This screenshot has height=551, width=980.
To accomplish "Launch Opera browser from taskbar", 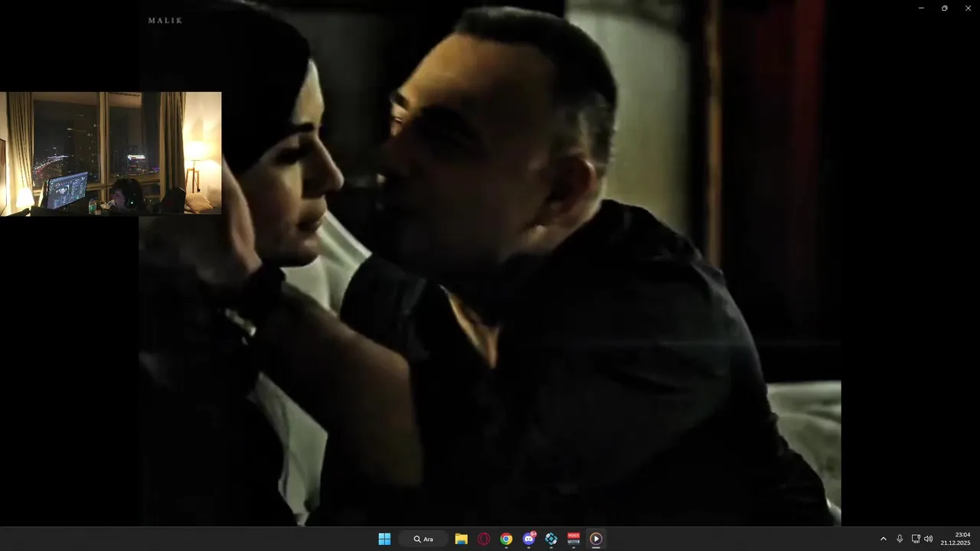I will point(483,539).
